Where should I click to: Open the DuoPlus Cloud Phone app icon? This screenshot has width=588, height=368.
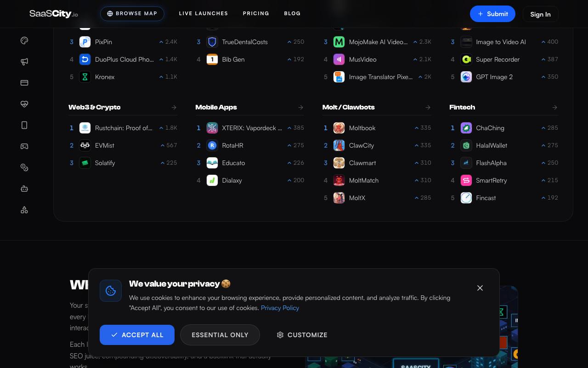point(85,59)
